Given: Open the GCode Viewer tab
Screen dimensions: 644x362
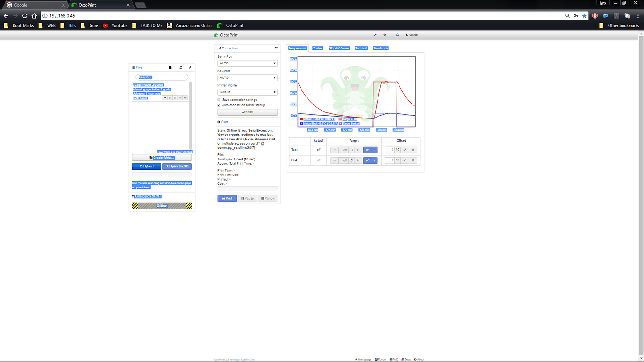Looking at the screenshot, I should click(339, 48).
